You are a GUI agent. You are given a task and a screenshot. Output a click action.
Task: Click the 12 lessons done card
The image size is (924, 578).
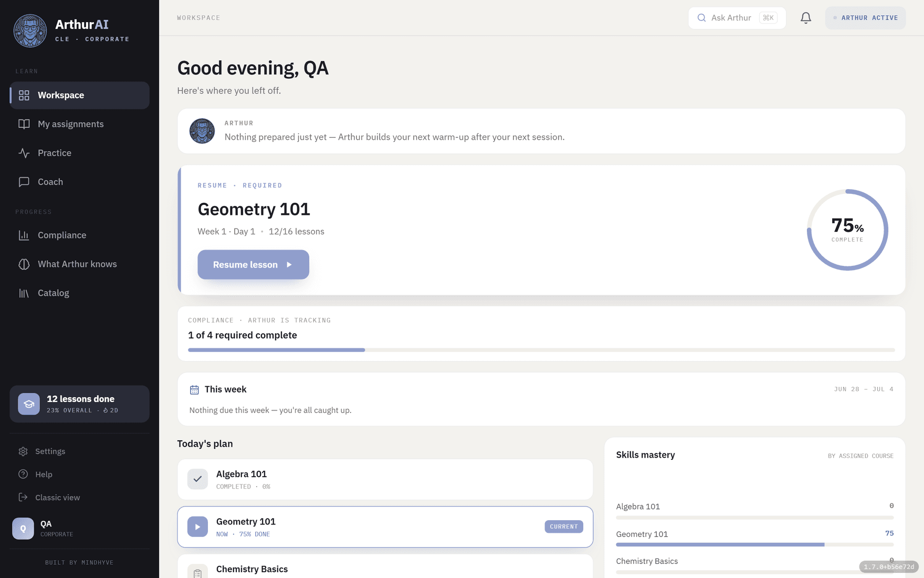click(79, 404)
